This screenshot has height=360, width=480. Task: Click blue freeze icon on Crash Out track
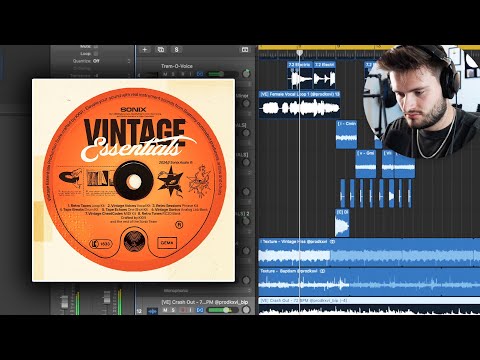point(200,310)
